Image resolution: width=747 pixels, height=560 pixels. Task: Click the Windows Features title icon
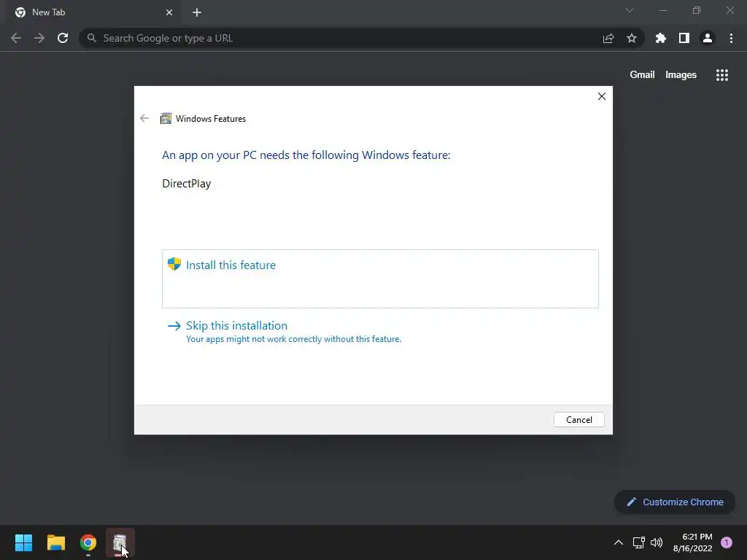click(x=166, y=119)
